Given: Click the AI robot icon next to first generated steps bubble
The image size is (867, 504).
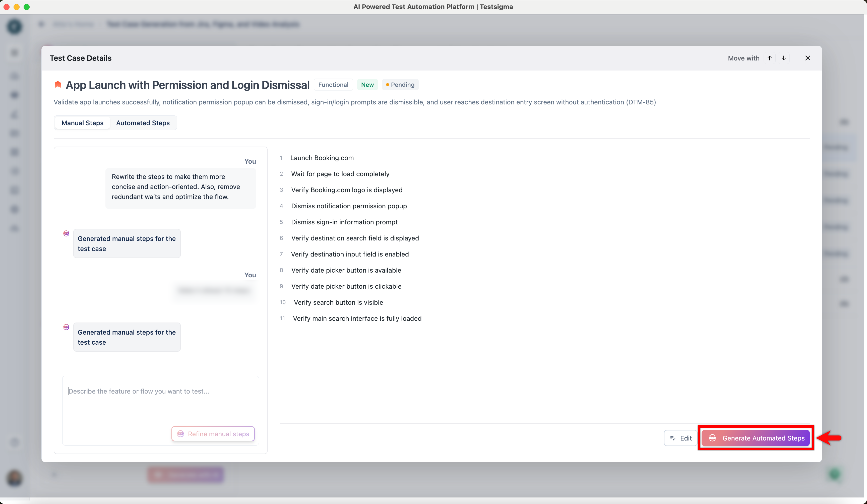Looking at the screenshot, I should [66, 233].
